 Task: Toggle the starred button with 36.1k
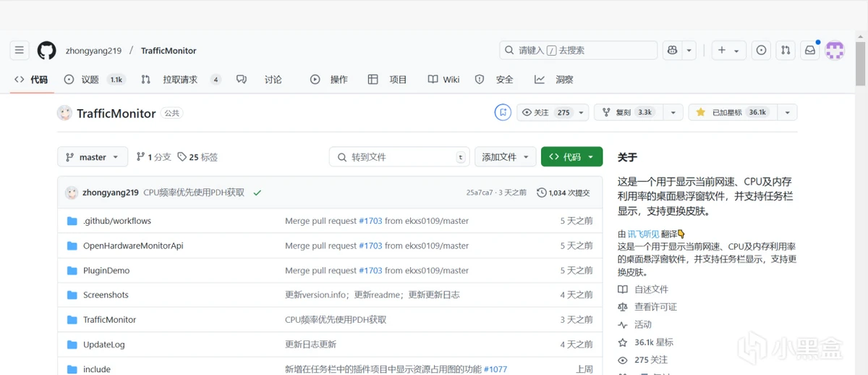(732, 113)
